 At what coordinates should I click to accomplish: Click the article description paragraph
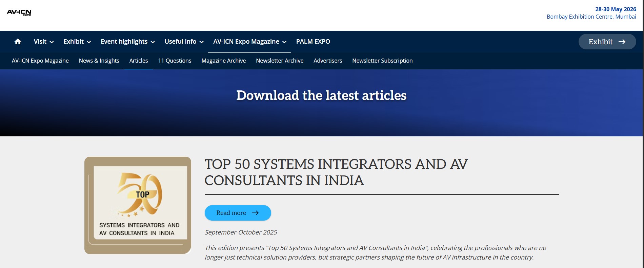point(376,252)
